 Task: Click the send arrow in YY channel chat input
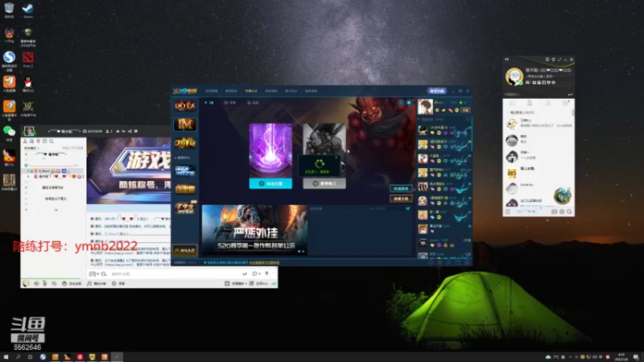[245, 274]
